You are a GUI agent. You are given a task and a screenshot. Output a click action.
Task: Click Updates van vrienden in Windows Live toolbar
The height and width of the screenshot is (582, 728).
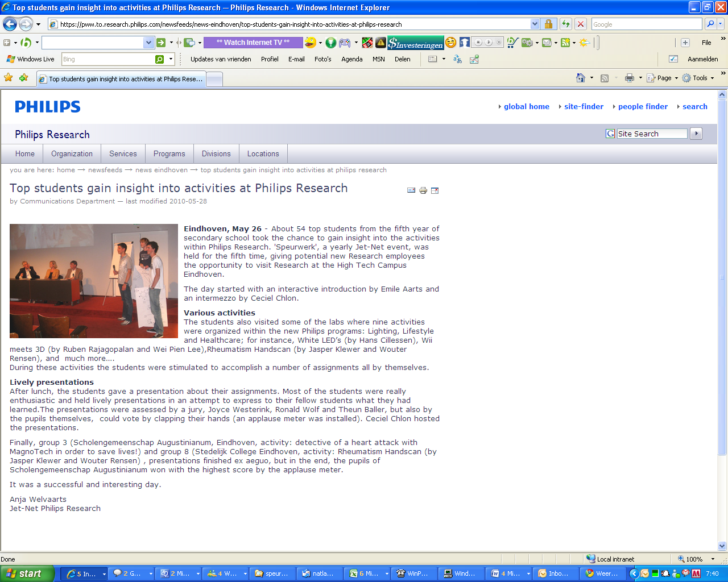[221, 59]
